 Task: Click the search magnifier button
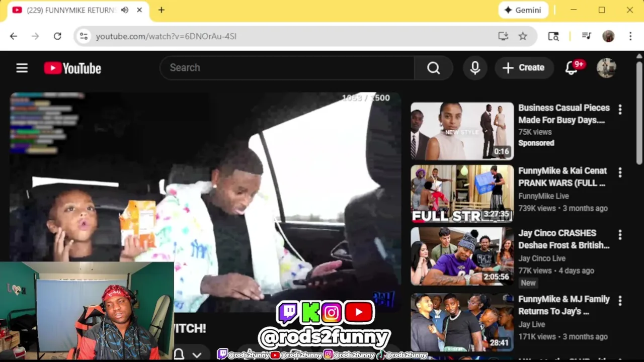coord(433,68)
